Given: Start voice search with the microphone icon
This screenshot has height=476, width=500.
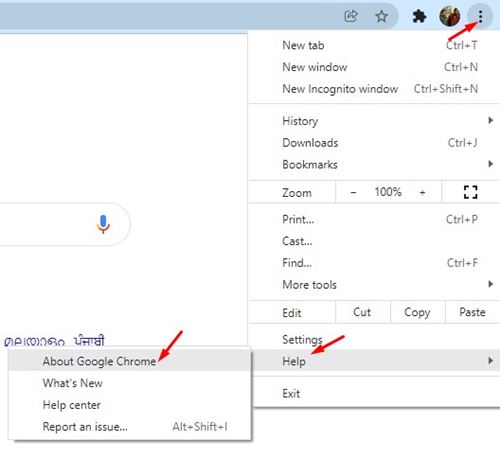Looking at the screenshot, I should [103, 224].
